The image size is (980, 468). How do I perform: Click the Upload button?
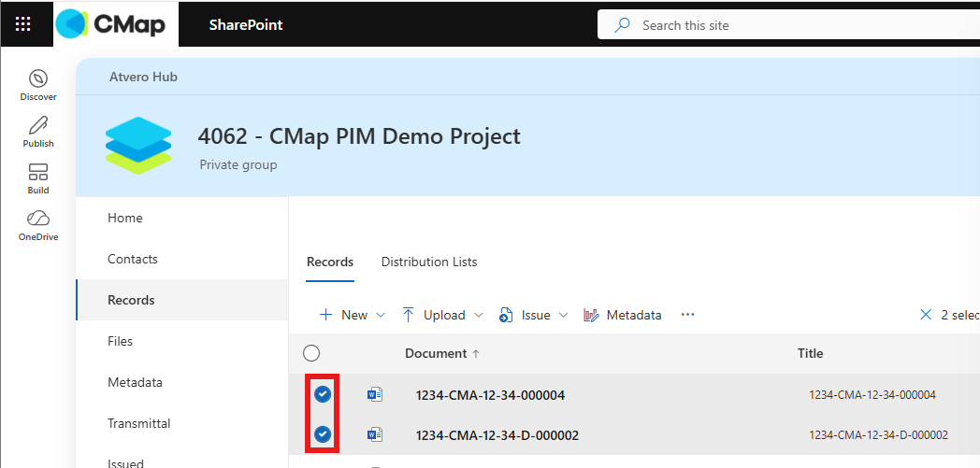pos(434,315)
